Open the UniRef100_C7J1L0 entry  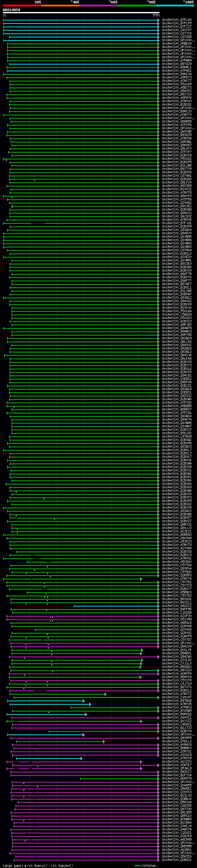(177, 664)
